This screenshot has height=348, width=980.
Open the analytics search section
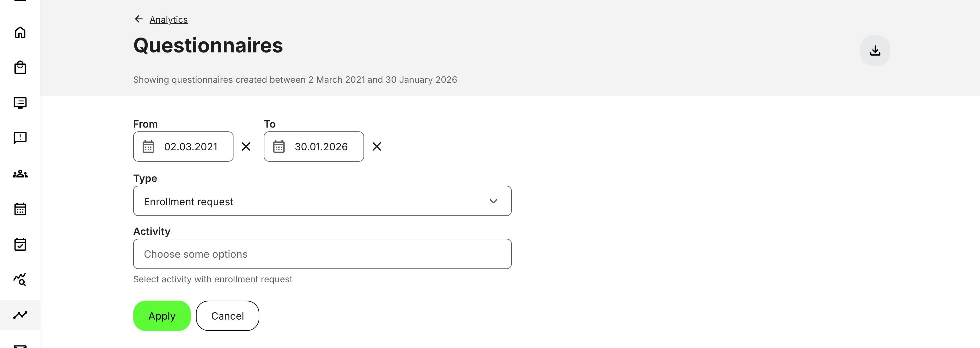coord(21,280)
